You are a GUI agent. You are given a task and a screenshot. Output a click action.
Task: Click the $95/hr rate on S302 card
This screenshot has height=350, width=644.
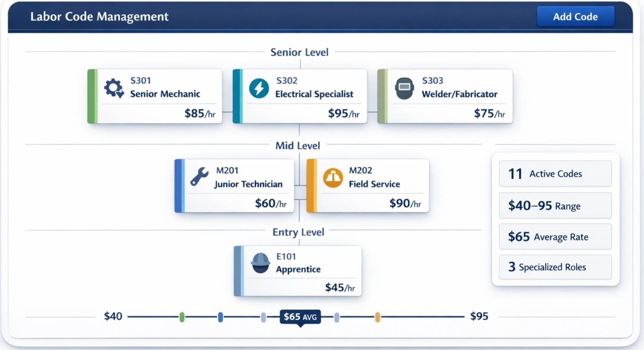tap(343, 114)
